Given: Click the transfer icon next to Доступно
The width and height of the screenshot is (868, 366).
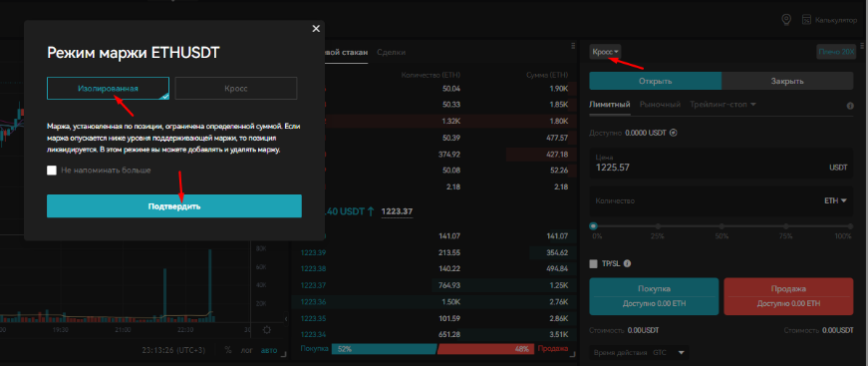Looking at the screenshot, I should point(673,133).
